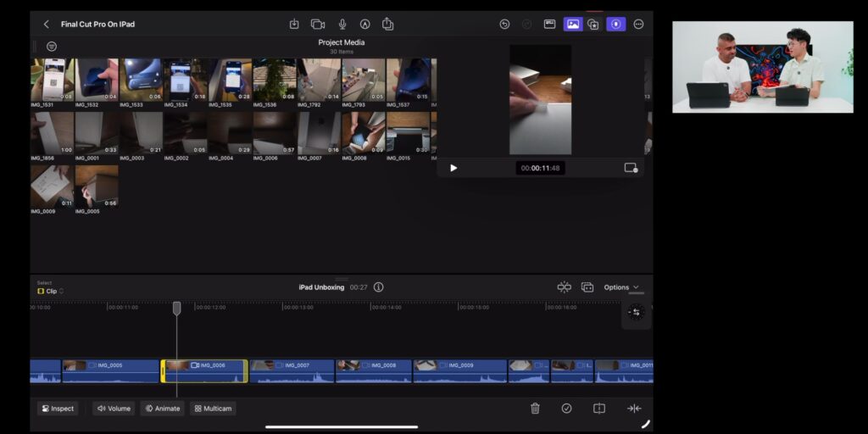Expand the timeline Options dropdown
The width and height of the screenshot is (868, 434).
click(x=621, y=287)
